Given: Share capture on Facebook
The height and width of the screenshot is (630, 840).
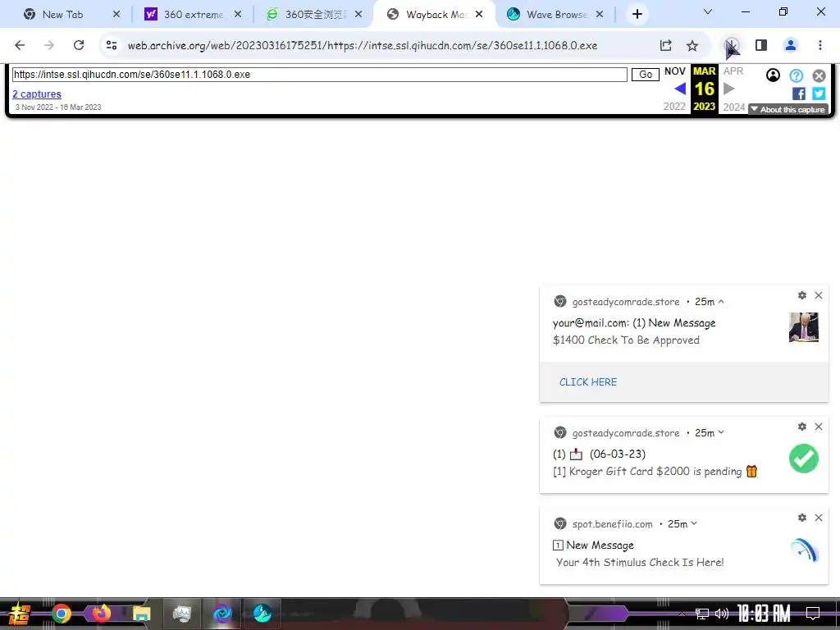Looking at the screenshot, I should [x=798, y=94].
